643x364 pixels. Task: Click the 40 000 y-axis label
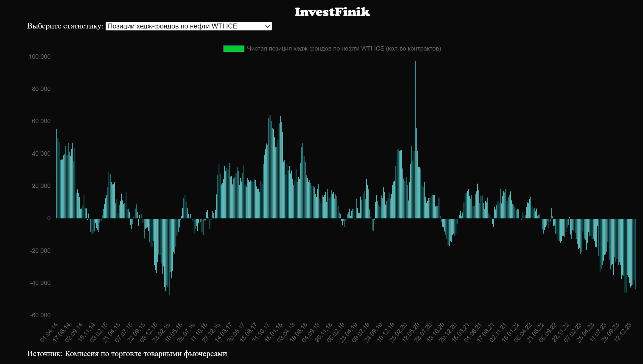pos(41,154)
